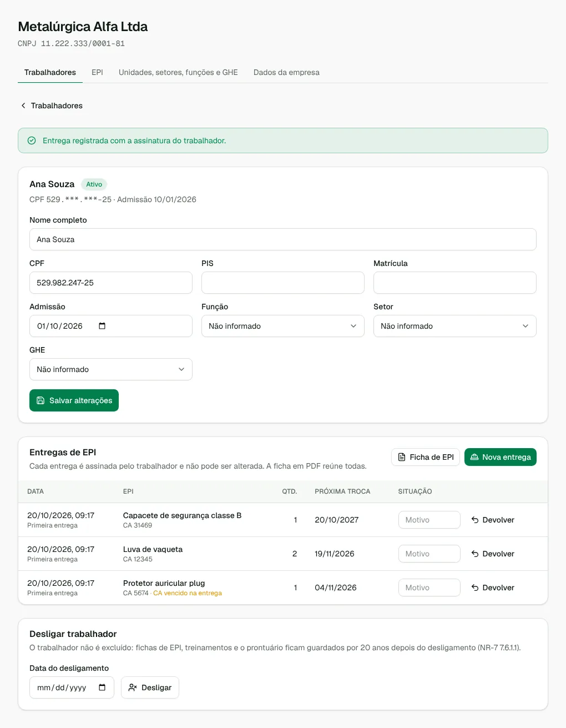Click the next change date 04/11/2026

[x=336, y=588]
